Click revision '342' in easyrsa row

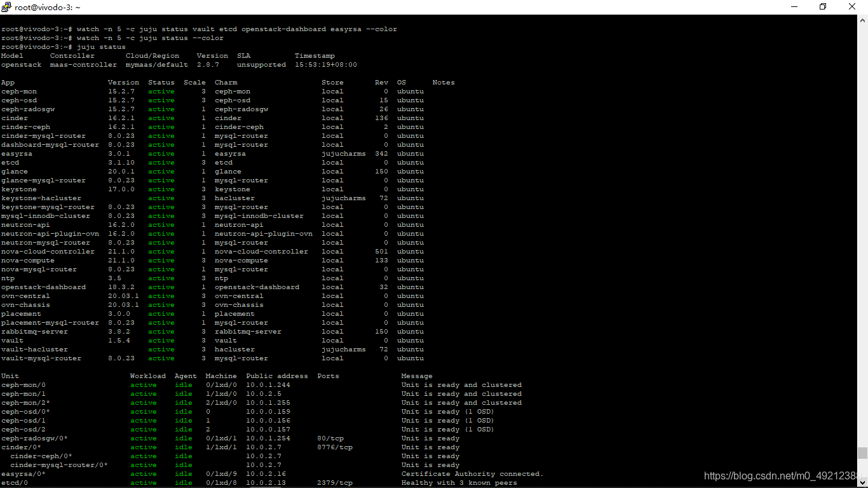(x=381, y=154)
